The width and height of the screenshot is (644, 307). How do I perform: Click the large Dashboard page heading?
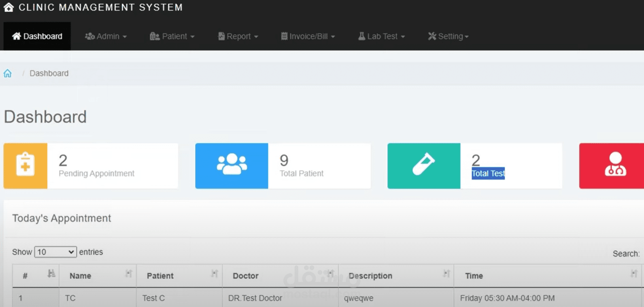point(45,117)
